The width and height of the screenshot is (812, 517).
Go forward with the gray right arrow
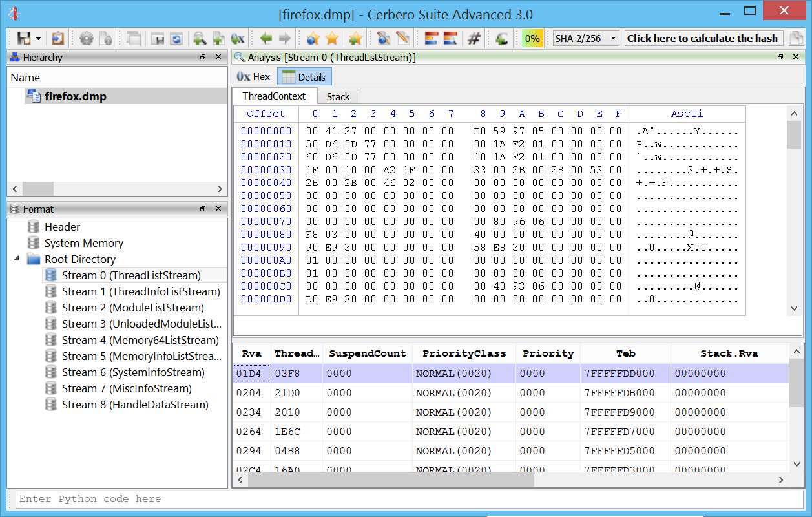pos(284,38)
